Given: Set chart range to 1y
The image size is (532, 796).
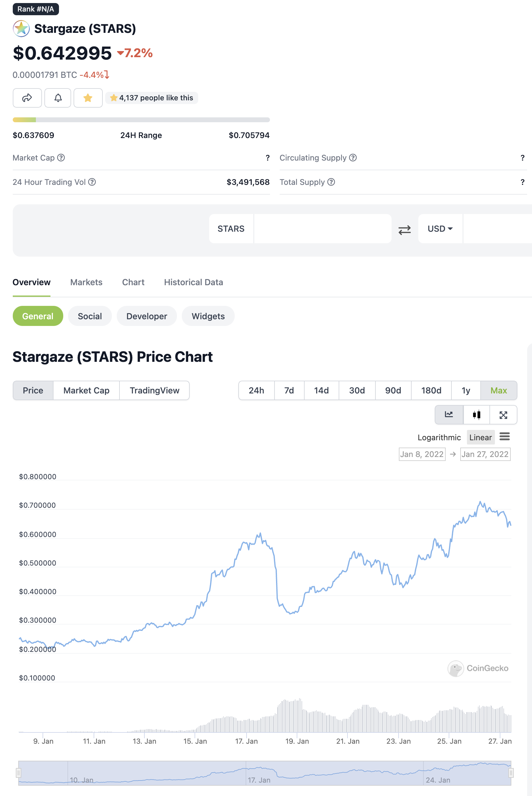Looking at the screenshot, I should click(x=466, y=390).
